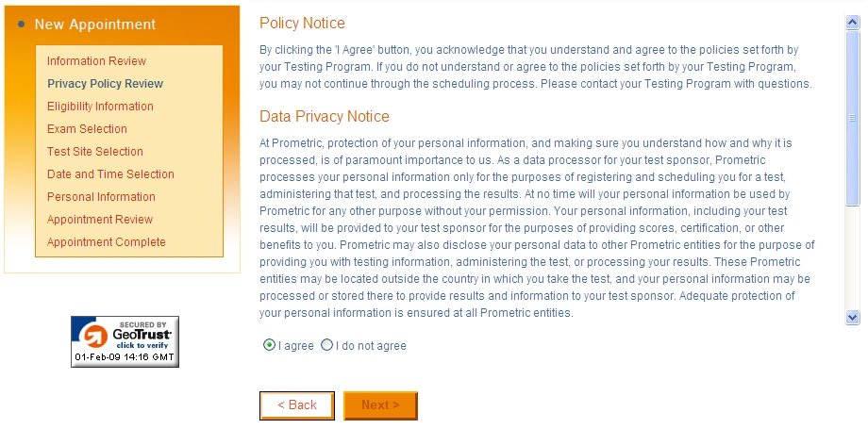Click the scroll up arrow of policy text
868x429 pixels.
pyautogui.click(x=852, y=22)
